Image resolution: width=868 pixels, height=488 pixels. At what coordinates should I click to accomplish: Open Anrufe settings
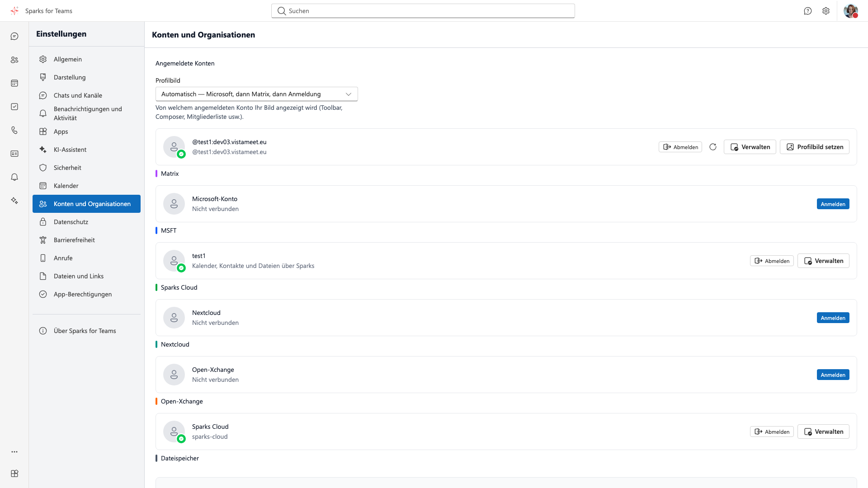coord(86,258)
